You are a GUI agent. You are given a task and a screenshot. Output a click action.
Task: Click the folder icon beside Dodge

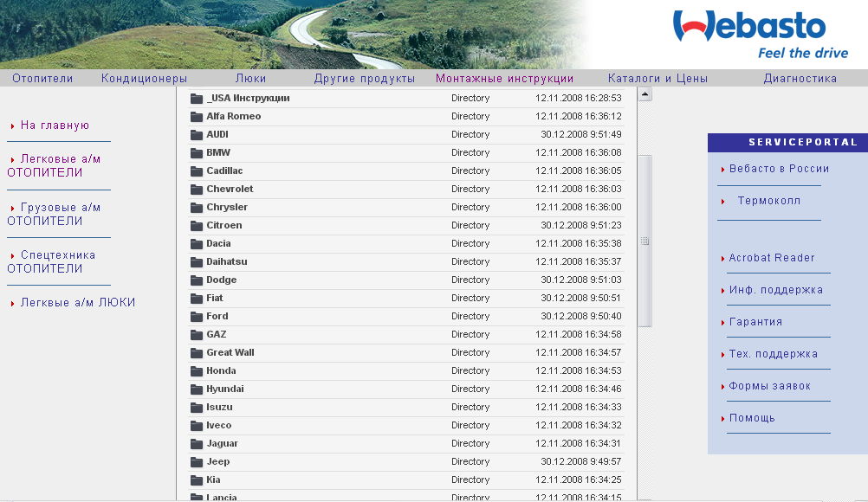click(x=196, y=280)
